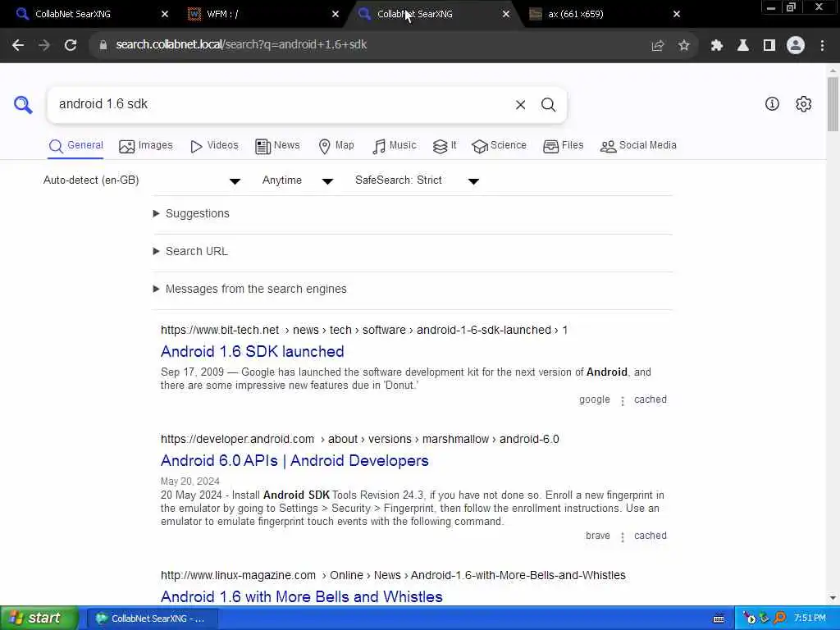This screenshot has height=630, width=840.
Task: Open the Chrome profile avatar
Action: pos(796,46)
